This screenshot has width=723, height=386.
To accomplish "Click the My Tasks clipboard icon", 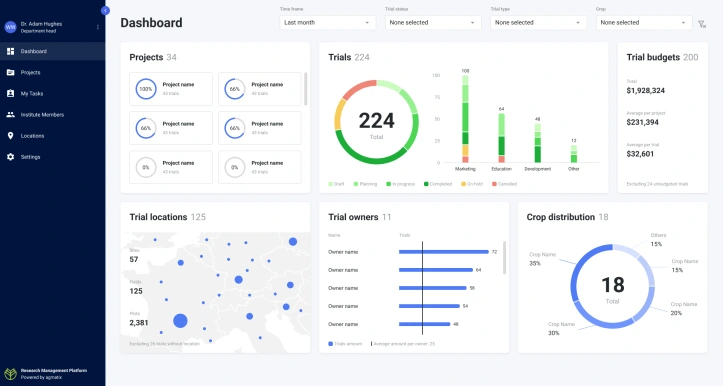I will 10,93.
